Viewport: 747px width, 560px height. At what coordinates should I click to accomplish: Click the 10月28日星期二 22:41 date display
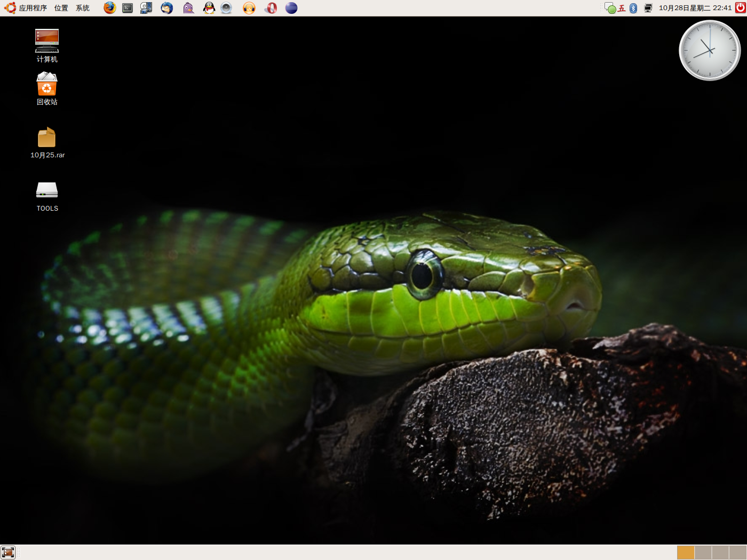tap(695, 8)
